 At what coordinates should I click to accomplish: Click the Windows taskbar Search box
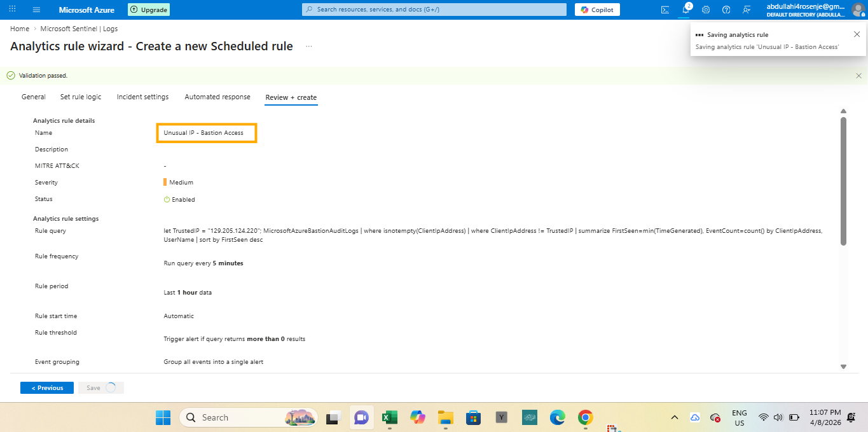coord(249,417)
